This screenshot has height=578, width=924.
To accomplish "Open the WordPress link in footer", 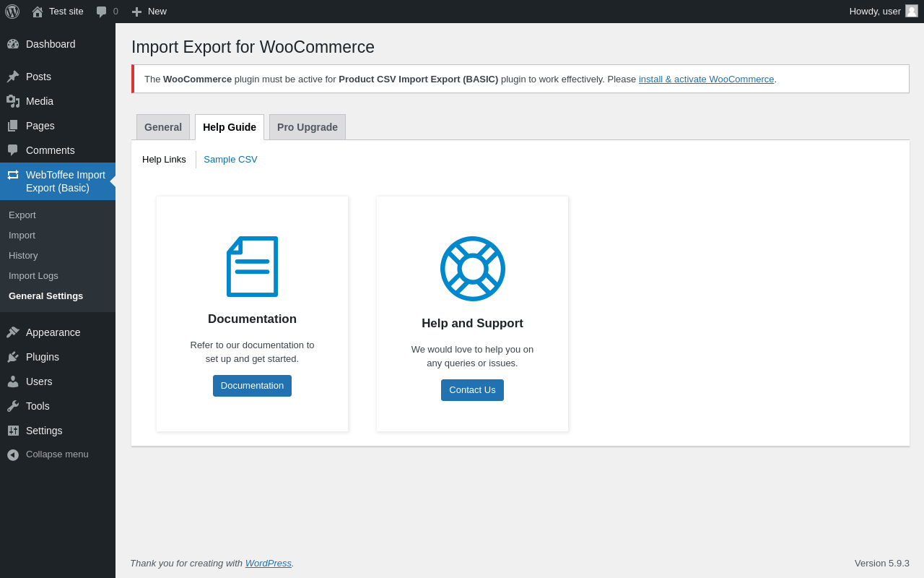I will [x=269, y=564].
